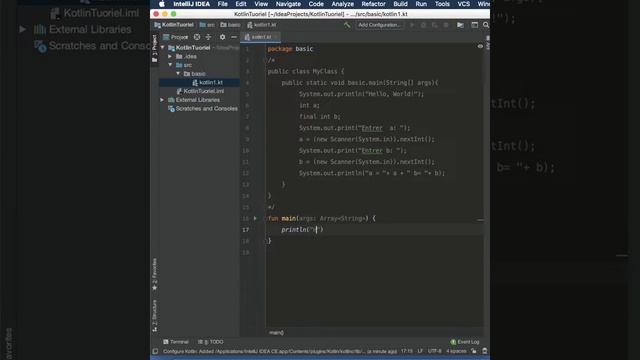Collapse the KotlinTuoriel project root node

(163, 48)
